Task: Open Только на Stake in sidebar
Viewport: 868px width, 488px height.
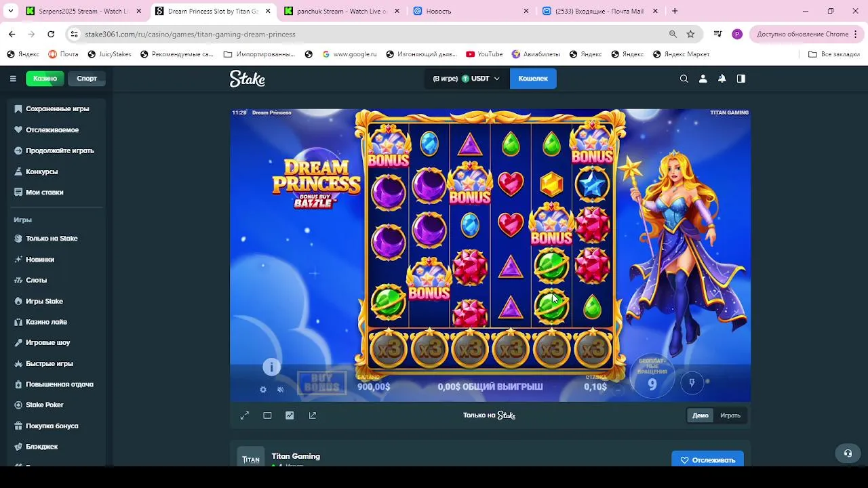Action: tap(52, 239)
